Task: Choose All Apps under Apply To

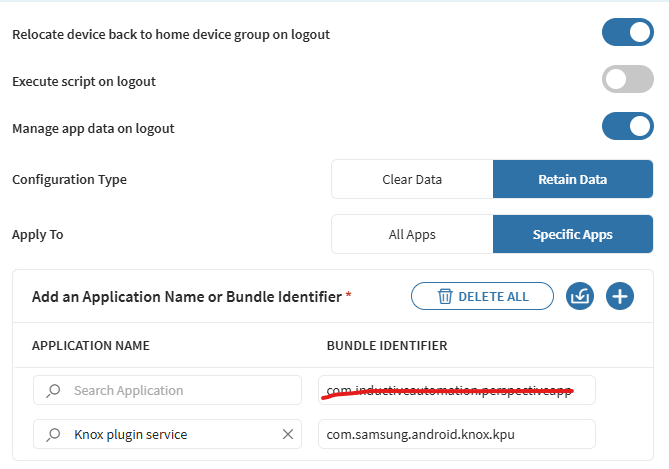Action: [x=411, y=235]
